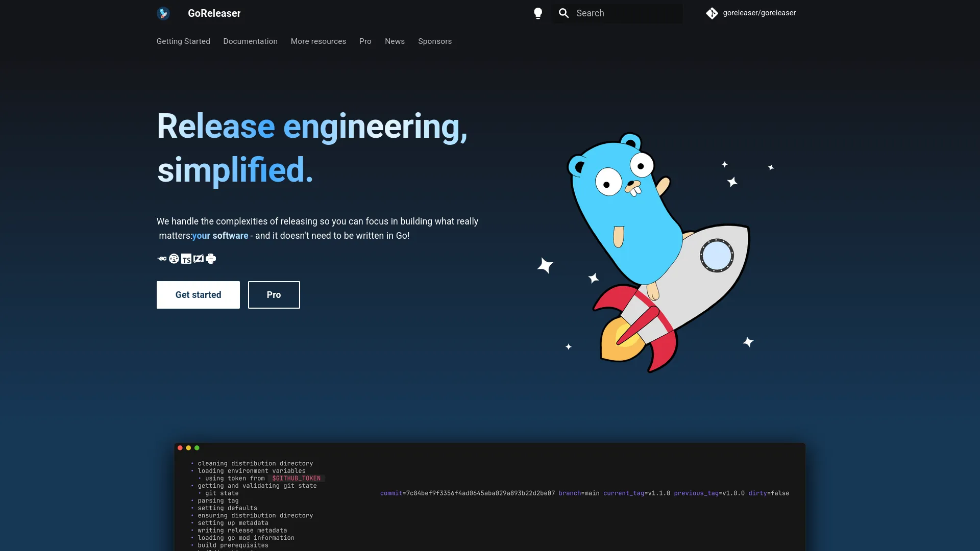Click the Get started button
The height and width of the screenshot is (551, 980).
(x=198, y=295)
